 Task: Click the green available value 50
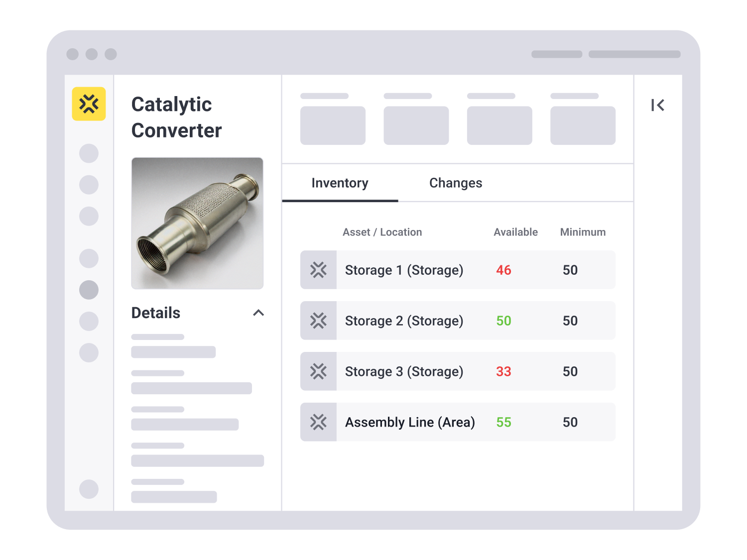[x=503, y=321]
